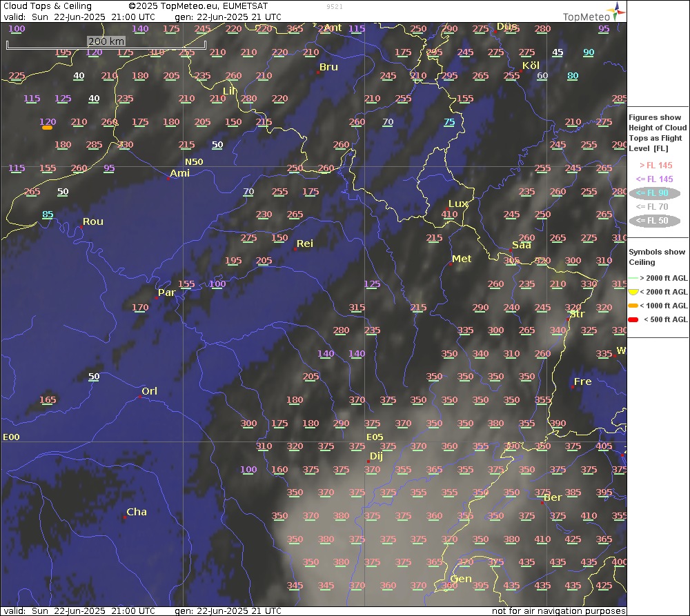Click the 'Par' city label
This screenshot has width=690, height=616.
(x=167, y=292)
